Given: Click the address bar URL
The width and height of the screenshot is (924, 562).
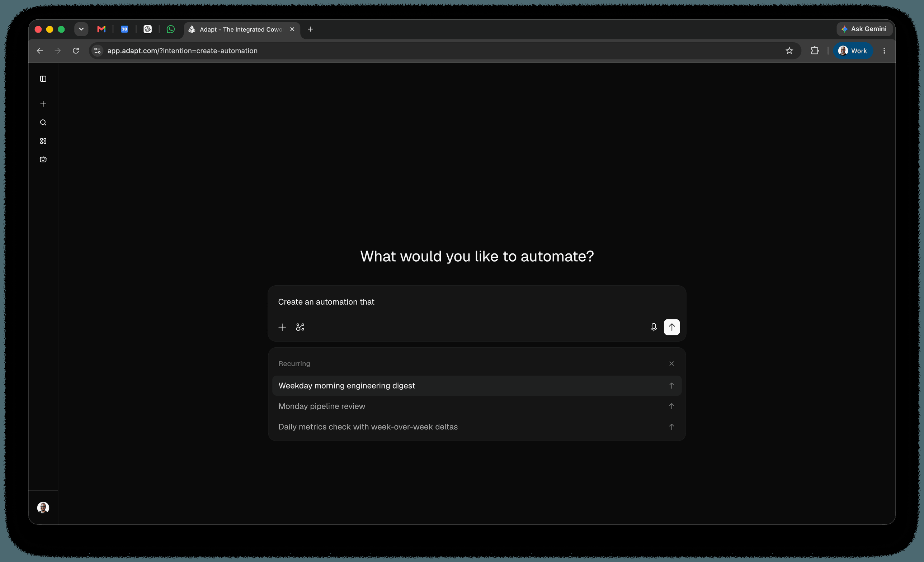Looking at the screenshot, I should click(182, 51).
